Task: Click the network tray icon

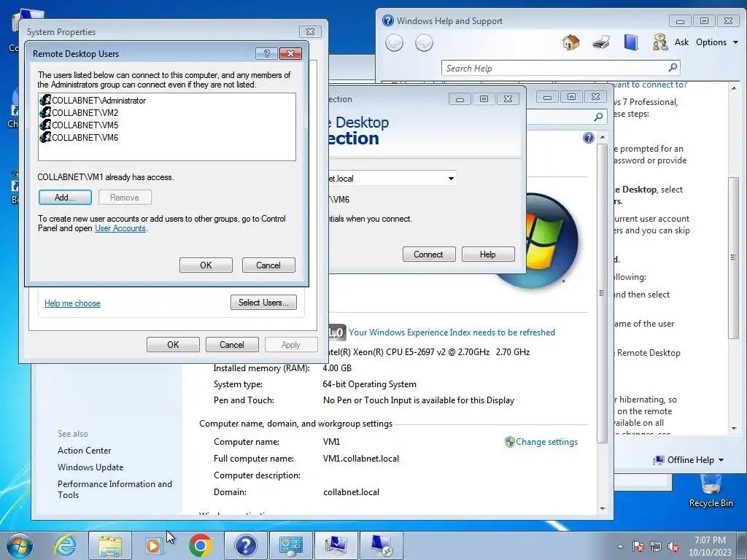Action: coord(656,547)
